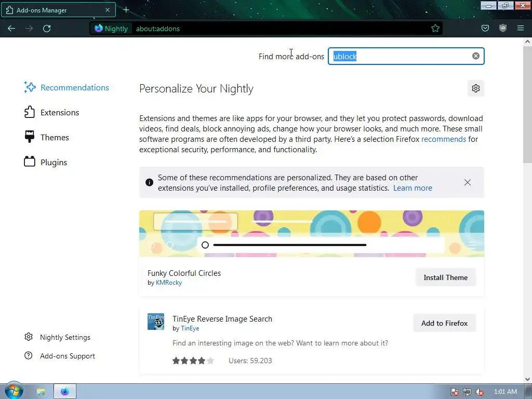The width and height of the screenshot is (532, 399).
Task: Click the info icon in the notice
Action: pyautogui.click(x=149, y=182)
